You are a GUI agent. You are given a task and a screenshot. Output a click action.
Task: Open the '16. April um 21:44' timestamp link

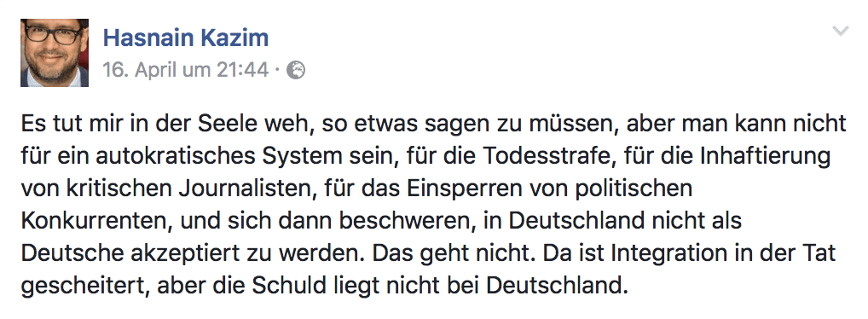coord(185,70)
